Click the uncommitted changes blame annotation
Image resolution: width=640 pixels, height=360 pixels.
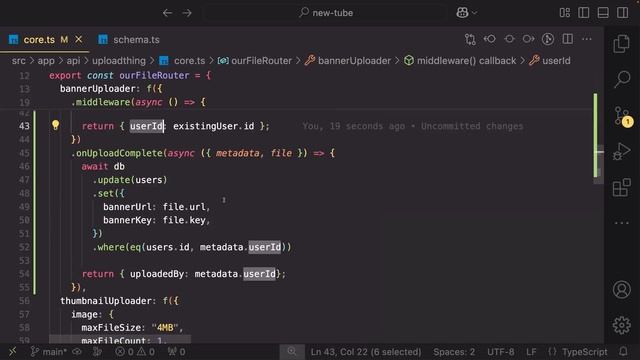pyautogui.click(x=413, y=126)
